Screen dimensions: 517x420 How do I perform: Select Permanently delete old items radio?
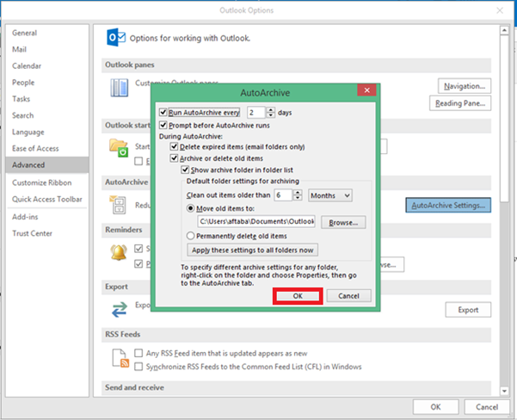pos(191,236)
